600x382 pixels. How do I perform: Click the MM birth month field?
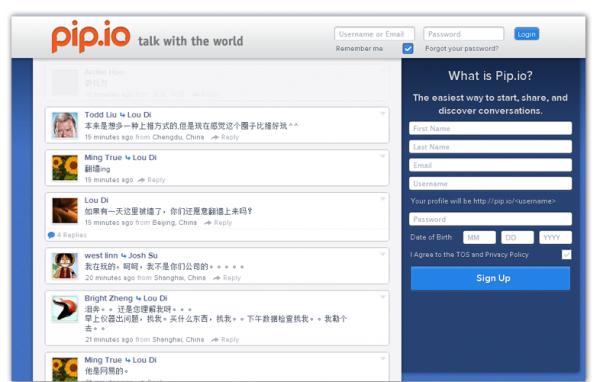point(479,238)
